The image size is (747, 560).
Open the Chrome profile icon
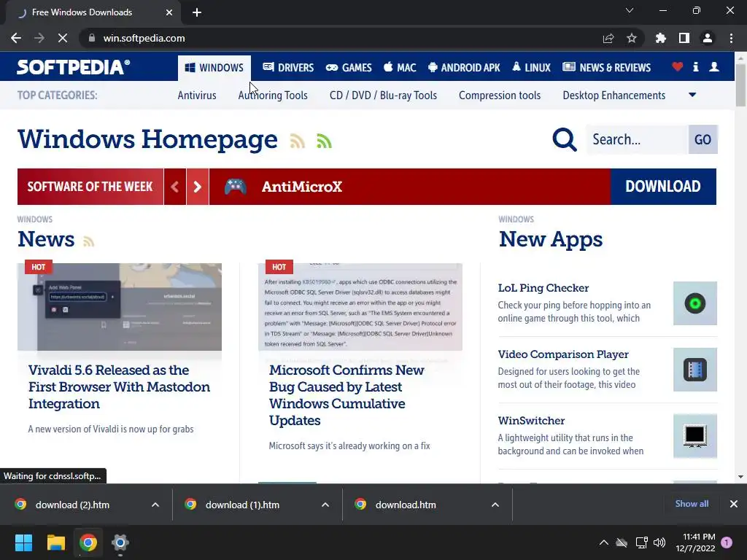(708, 38)
